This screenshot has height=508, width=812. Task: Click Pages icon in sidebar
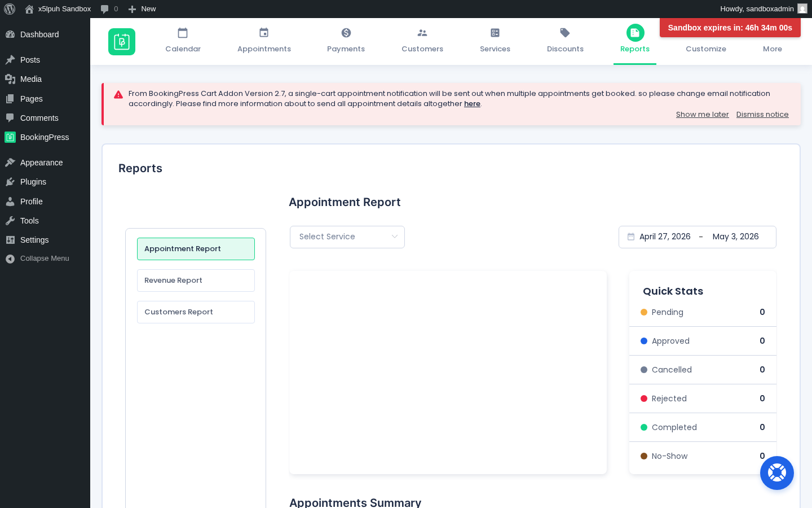click(x=10, y=99)
